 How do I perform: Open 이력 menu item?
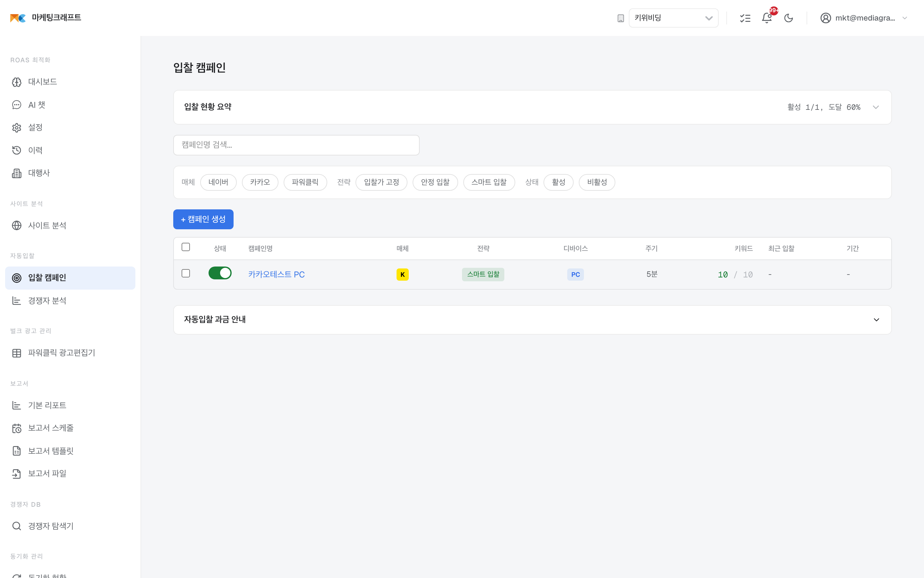(70, 150)
